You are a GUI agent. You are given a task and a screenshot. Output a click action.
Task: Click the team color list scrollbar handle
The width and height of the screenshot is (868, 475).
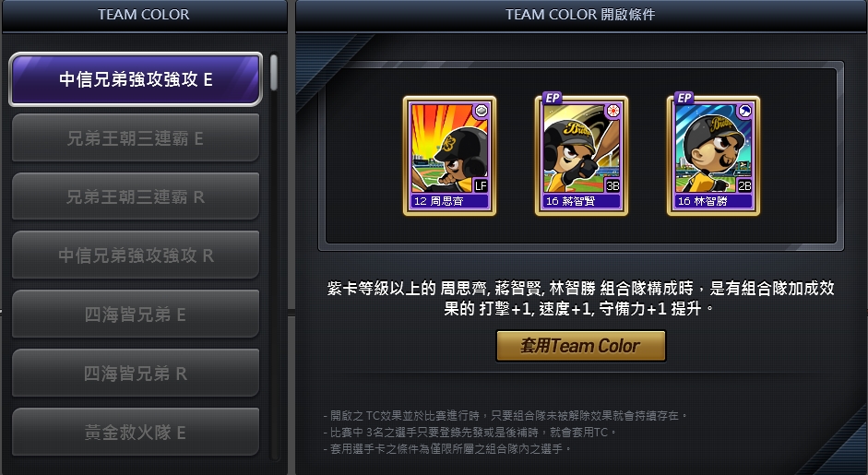tap(273, 73)
